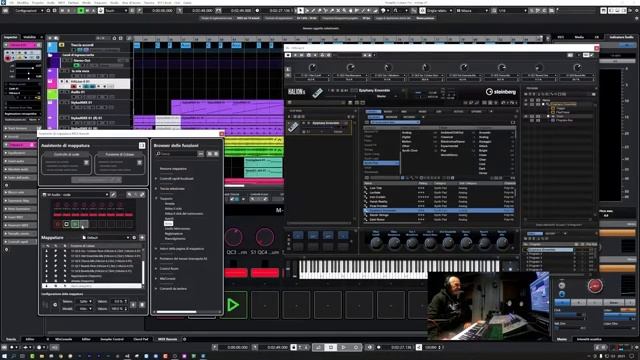This screenshot has height=360, width=640.
Task: Collapse the Trasporto tree node
Action: pos(156,198)
